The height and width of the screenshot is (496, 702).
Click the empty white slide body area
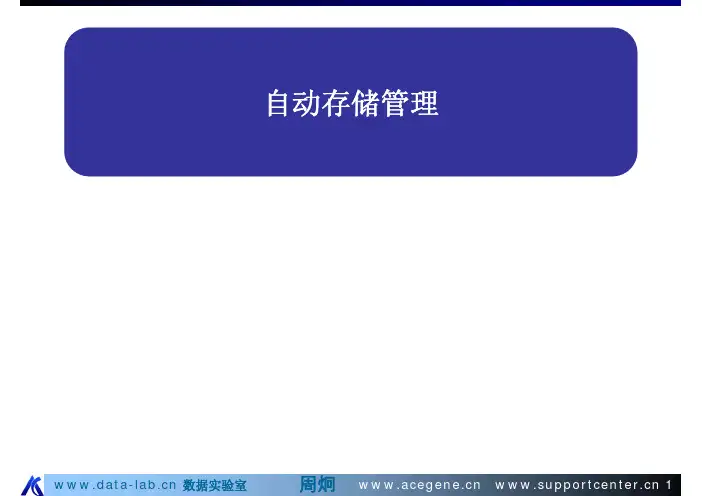coord(350,320)
